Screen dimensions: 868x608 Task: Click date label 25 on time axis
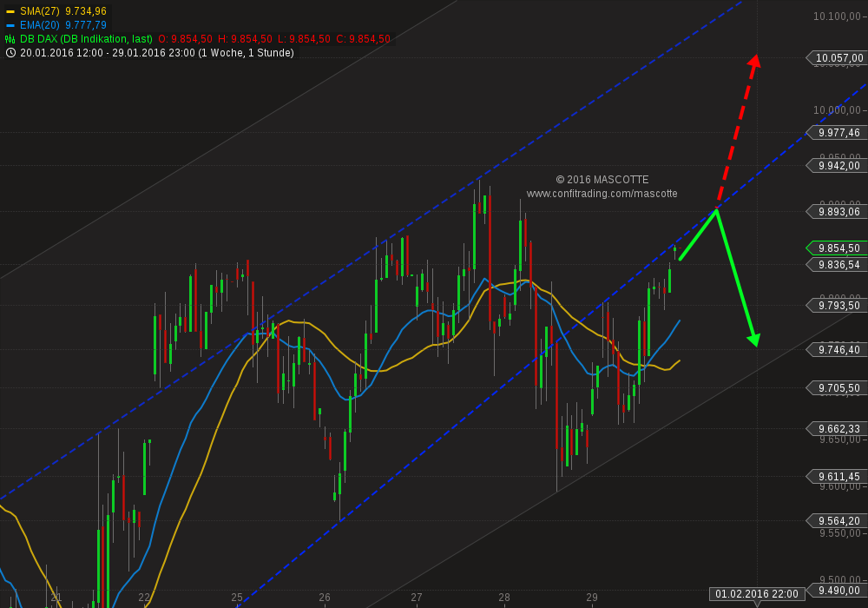237,598
